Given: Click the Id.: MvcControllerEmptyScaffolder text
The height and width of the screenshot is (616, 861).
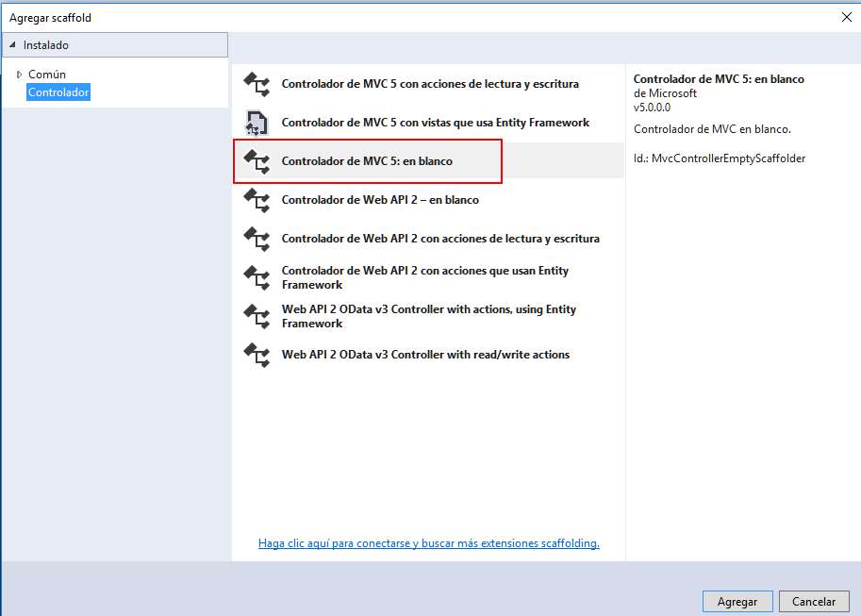Looking at the screenshot, I should point(720,158).
